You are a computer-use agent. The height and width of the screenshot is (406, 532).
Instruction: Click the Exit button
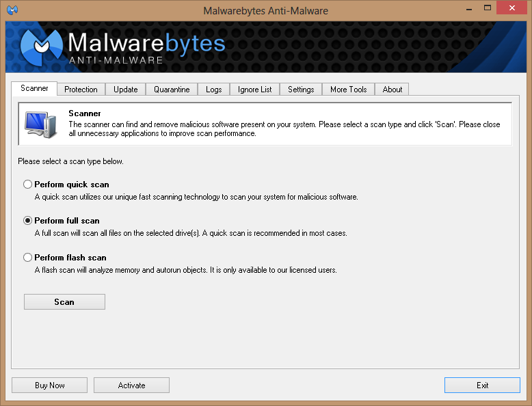pos(482,385)
